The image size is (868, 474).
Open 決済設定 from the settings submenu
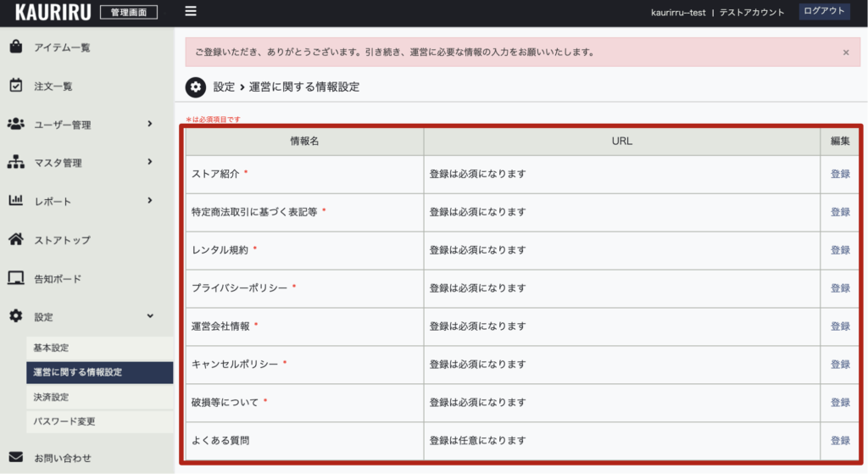(51, 397)
